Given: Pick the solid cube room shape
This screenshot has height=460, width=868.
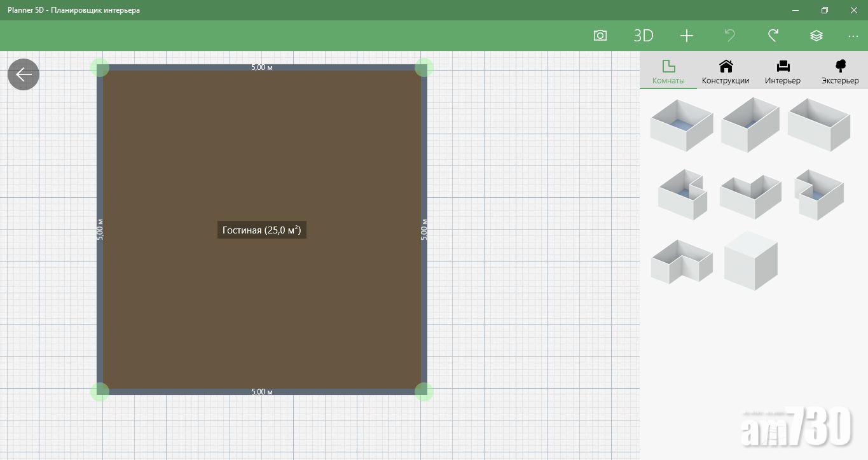Looking at the screenshot, I should [750, 261].
